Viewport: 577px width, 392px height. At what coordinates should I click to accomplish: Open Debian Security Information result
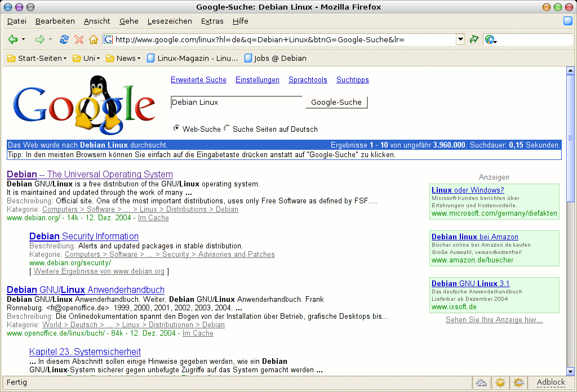click(84, 236)
